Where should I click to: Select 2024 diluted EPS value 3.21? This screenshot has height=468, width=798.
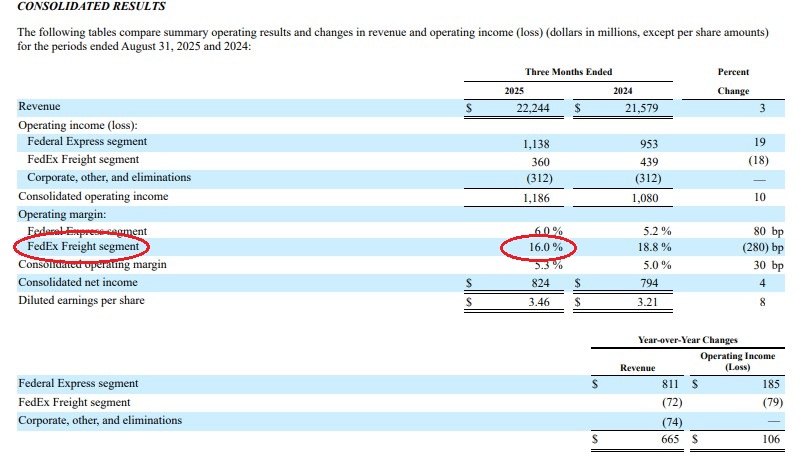pos(647,302)
